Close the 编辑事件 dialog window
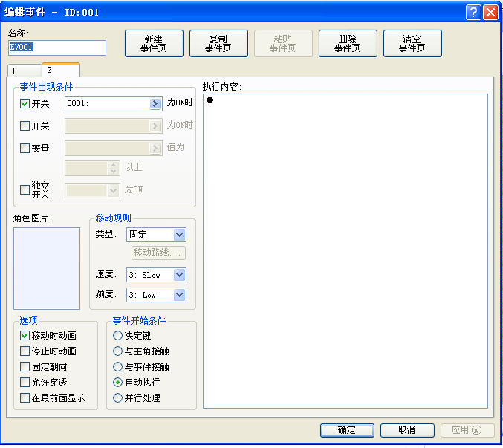 490,13
